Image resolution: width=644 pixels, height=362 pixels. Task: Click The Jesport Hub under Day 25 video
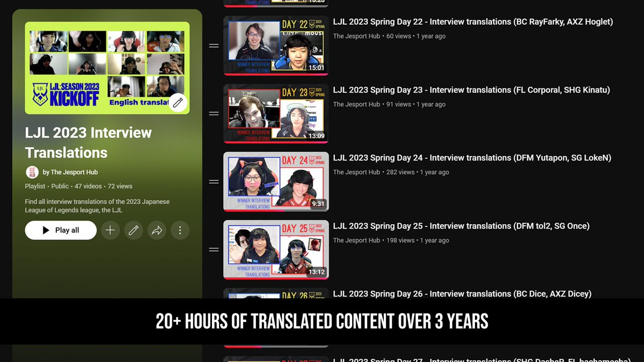coord(356,240)
